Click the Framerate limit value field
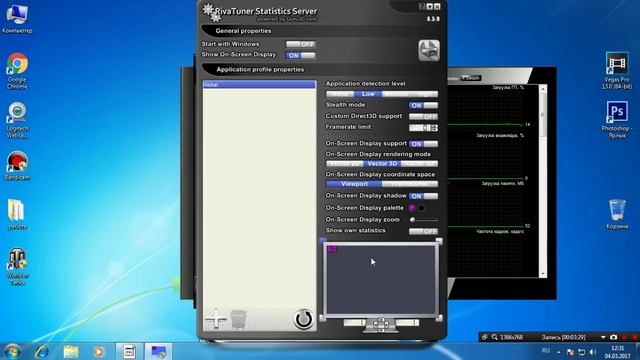640x360 pixels. 420,128
